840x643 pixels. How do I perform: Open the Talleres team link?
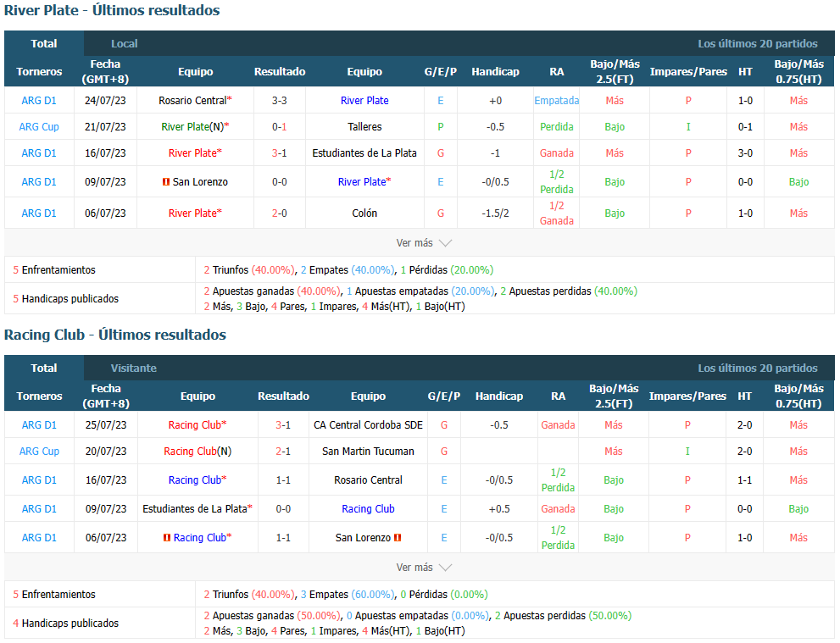pos(364,127)
